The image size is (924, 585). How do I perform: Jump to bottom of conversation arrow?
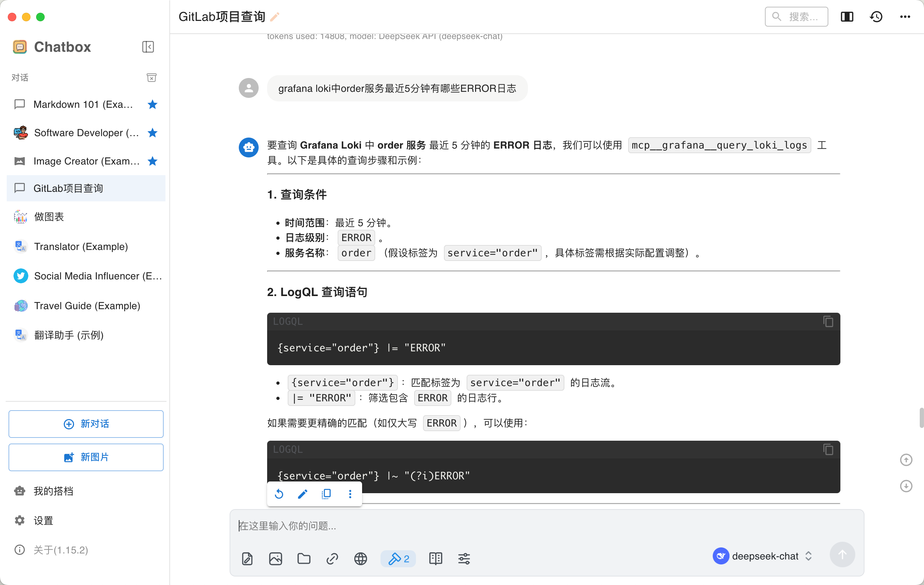coord(906,486)
